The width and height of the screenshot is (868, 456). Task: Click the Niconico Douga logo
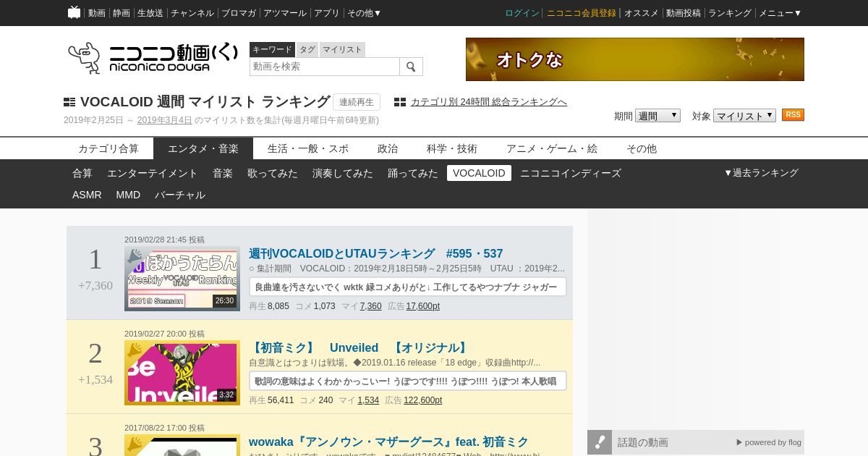(x=153, y=58)
